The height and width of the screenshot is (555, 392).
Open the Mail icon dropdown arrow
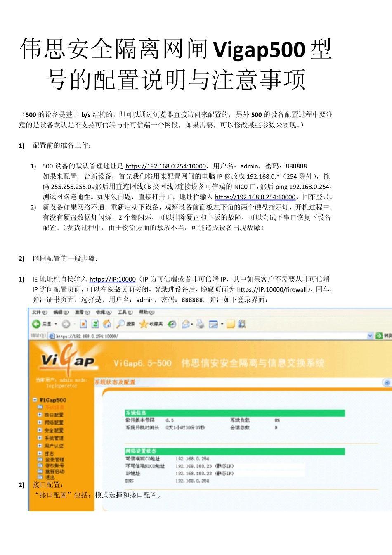click(x=192, y=324)
